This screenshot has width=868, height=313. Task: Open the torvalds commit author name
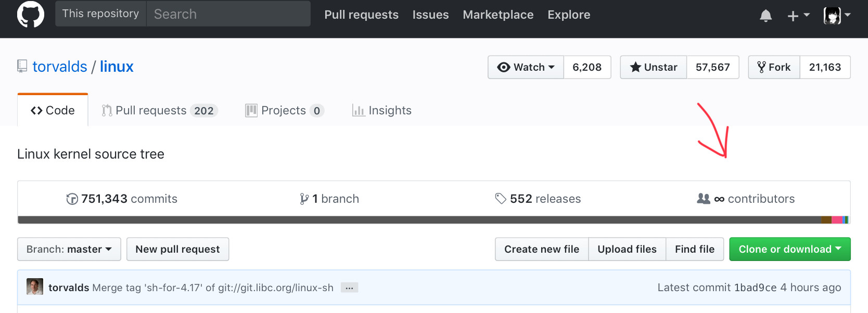[x=69, y=288]
